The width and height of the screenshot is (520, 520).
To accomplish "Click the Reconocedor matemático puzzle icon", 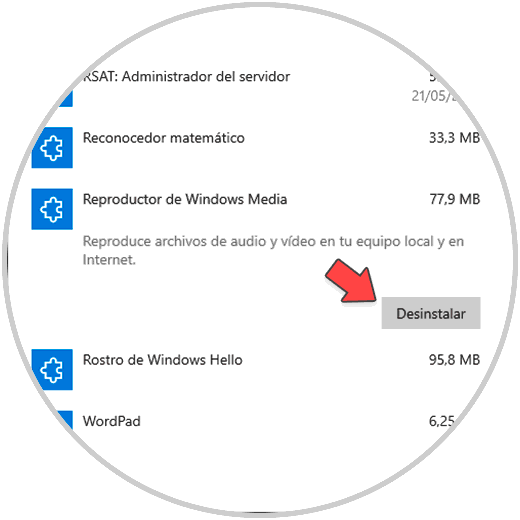I will click(x=52, y=148).
